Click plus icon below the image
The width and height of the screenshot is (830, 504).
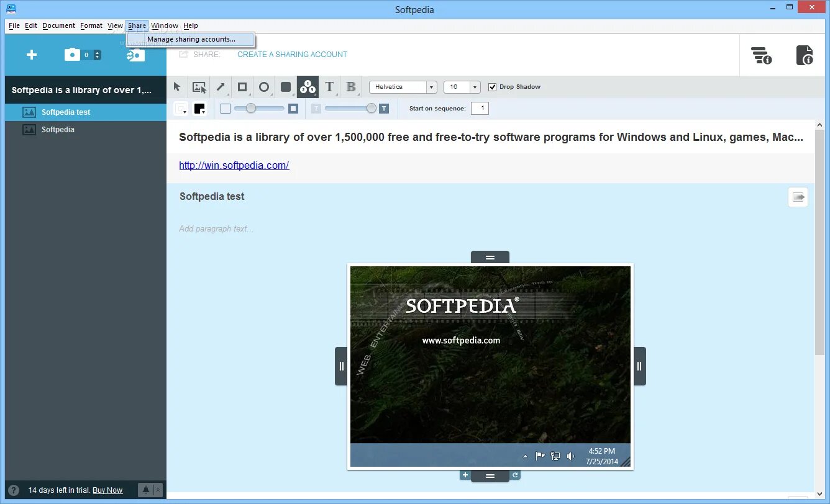tap(465, 475)
